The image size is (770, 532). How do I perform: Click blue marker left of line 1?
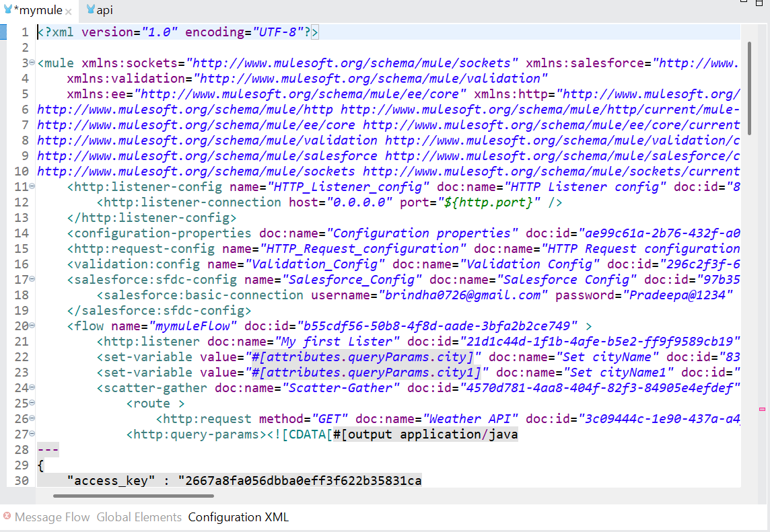3,32
